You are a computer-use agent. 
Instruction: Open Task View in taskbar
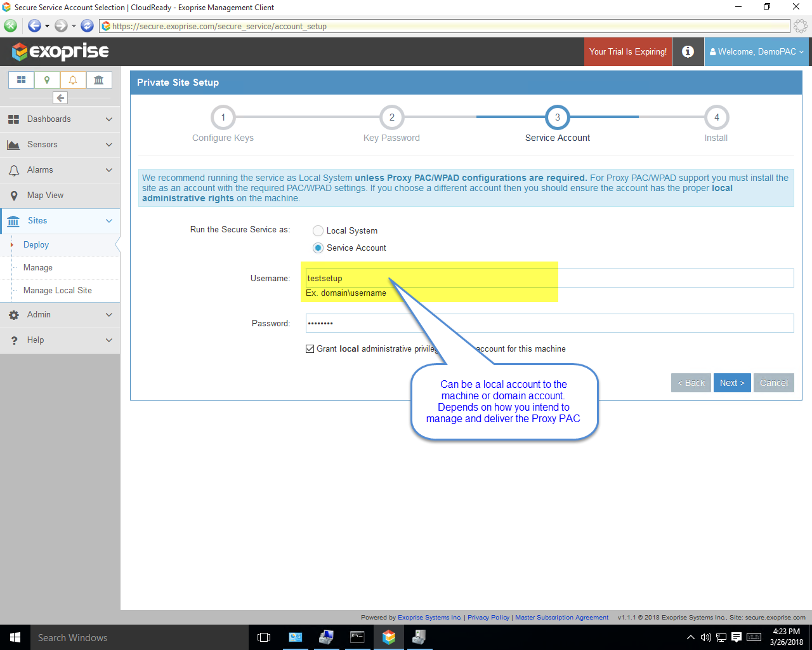264,637
